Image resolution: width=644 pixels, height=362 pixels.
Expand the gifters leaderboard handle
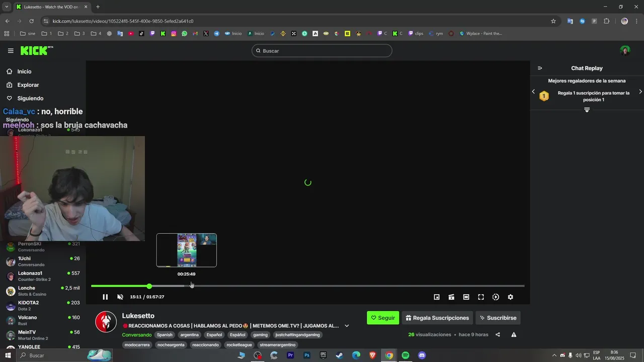click(587, 110)
